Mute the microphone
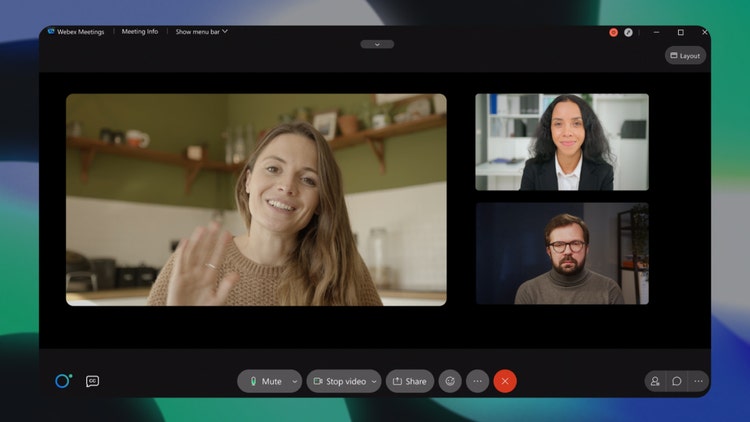The image size is (750, 422). pos(264,381)
